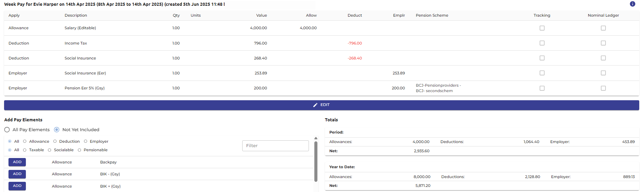644x192 pixels.
Task: Add the BIK - (Gsy) allowance
Action: click(17, 174)
